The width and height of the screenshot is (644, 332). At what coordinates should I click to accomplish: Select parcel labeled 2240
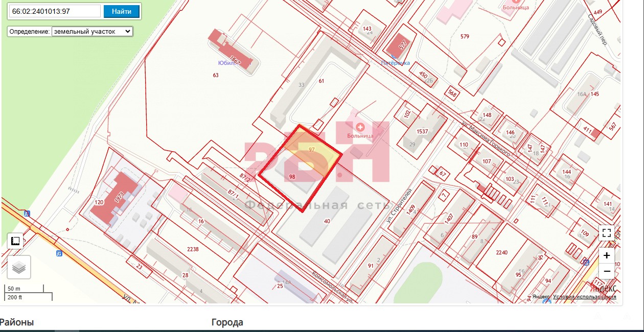pos(502,252)
